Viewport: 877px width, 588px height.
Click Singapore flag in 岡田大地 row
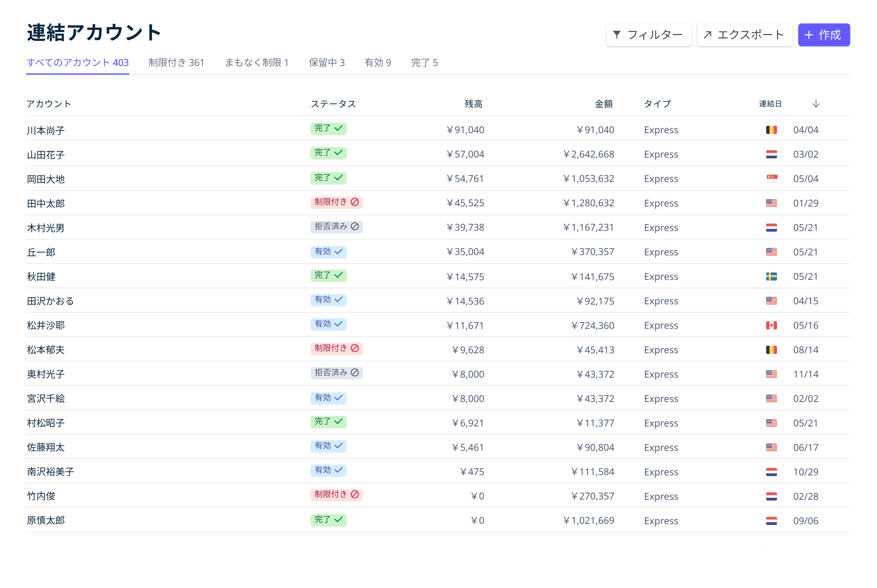771,179
